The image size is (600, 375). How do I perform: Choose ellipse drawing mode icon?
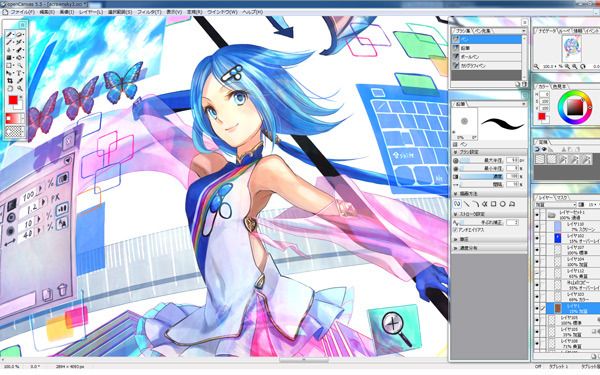[503, 204]
